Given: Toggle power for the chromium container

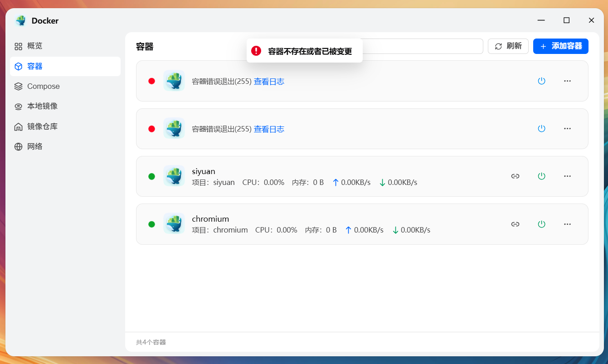Looking at the screenshot, I should 541,224.
